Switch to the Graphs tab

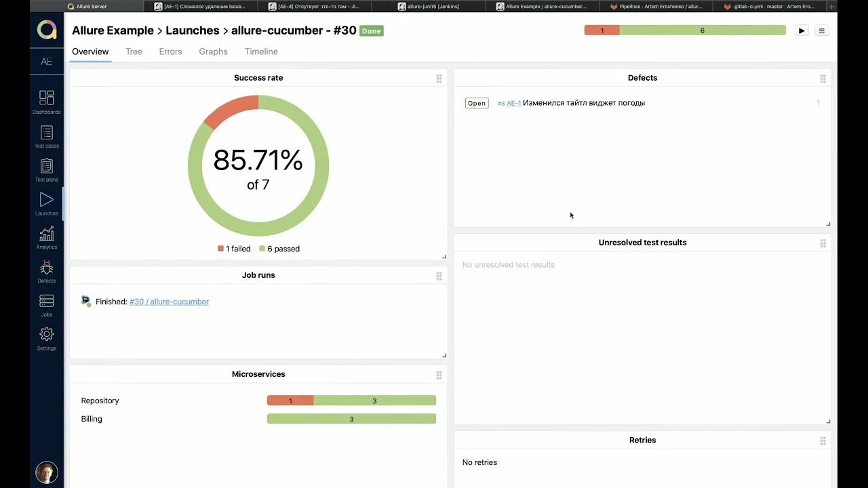[213, 52]
